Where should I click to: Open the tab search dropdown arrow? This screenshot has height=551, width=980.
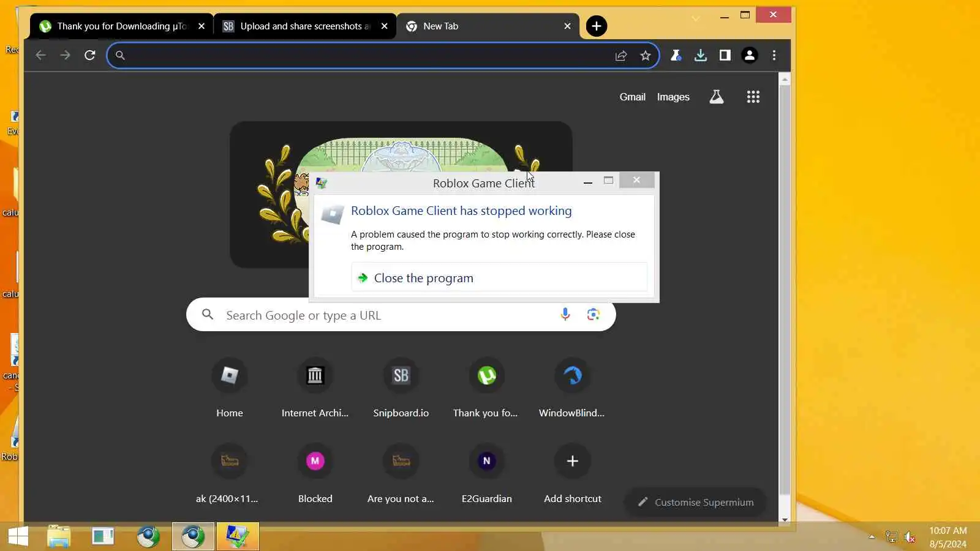pos(696,18)
